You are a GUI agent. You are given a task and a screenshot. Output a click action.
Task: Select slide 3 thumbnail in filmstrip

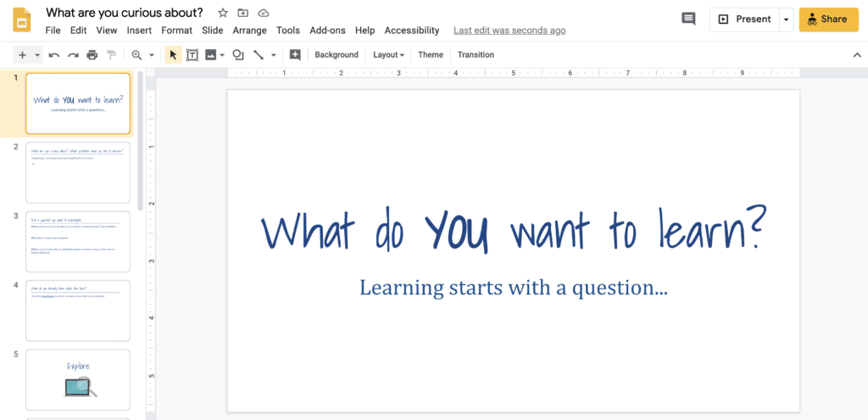[78, 242]
